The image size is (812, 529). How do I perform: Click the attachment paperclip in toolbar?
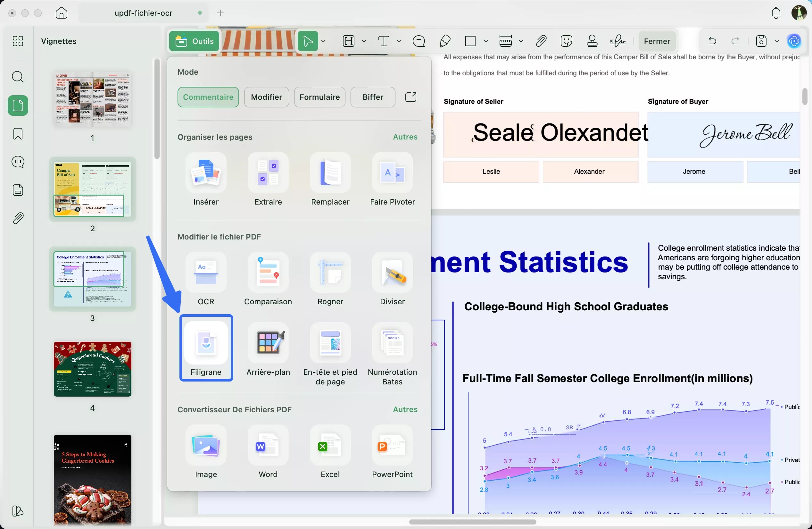coord(541,41)
